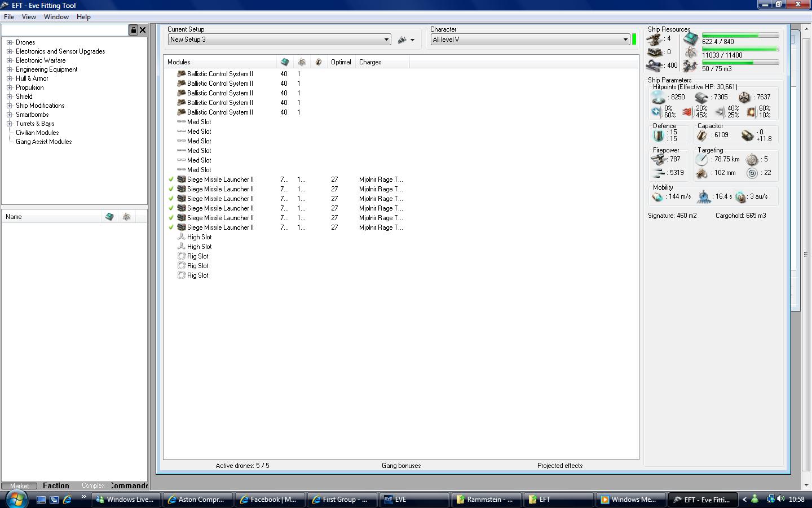812x508 pixels.
Task: Click the Firepower DPS icon showing 787
Action: [658, 160]
